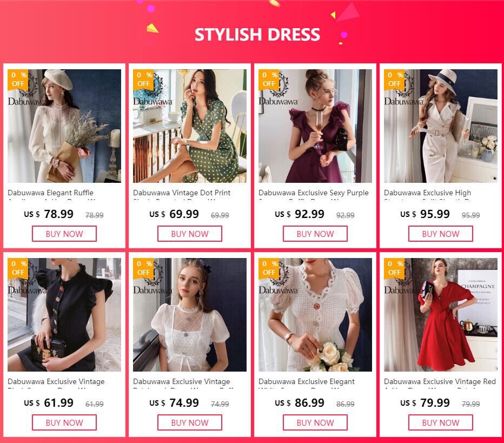The image size is (504, 443).
Task: Buy the dress priced at 74.99
Action: (x=190, y=422)
